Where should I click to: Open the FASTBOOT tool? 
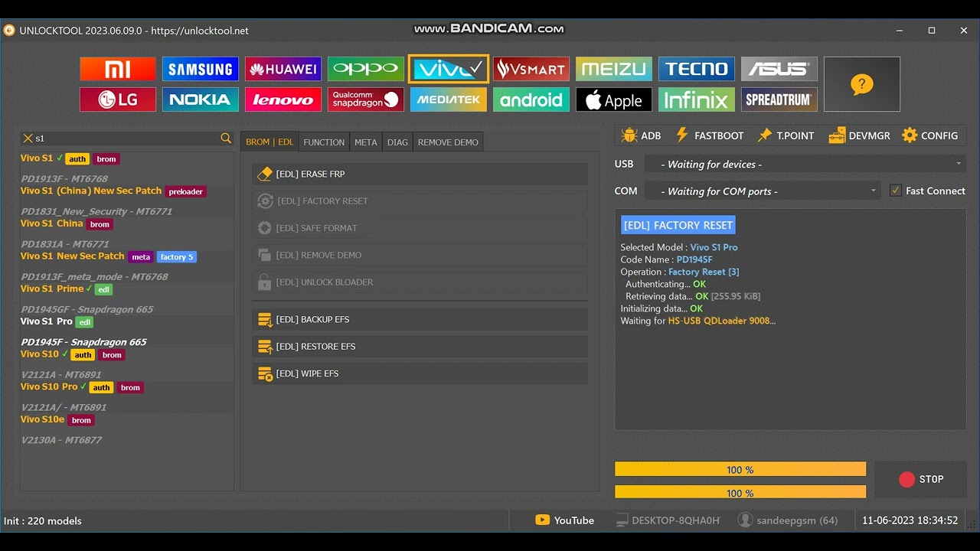[x=710, y=135]
